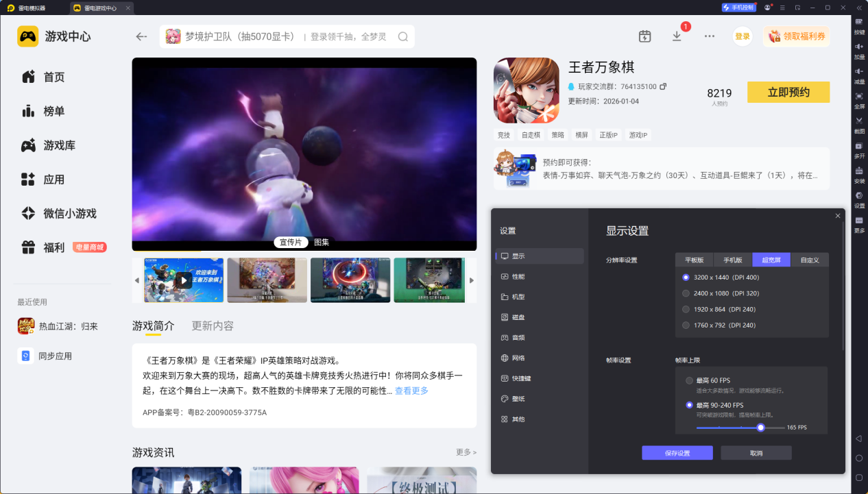
Task: Select 3200 x 1440 (DPI 400) resolution
Action: [x=721, y=277]
